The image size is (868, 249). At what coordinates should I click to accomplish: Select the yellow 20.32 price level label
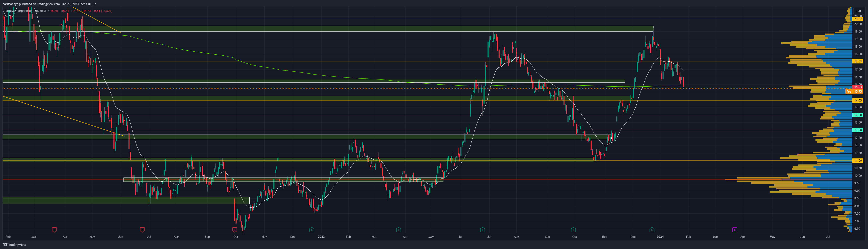858,19
